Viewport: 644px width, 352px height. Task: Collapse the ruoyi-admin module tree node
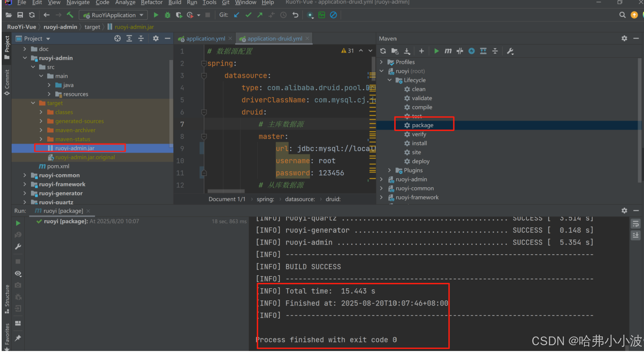pos(25,58)
